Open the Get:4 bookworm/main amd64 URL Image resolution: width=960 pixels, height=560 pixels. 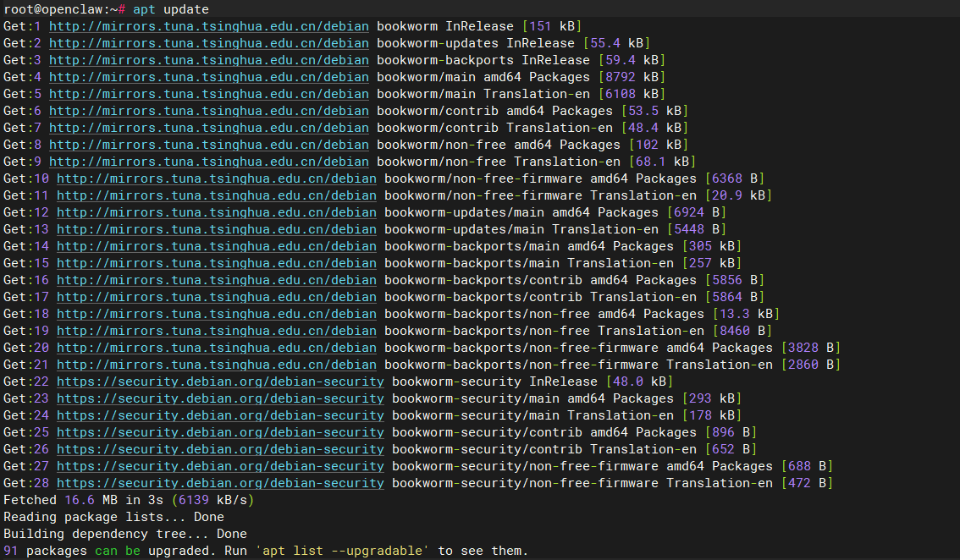point(209,77)
